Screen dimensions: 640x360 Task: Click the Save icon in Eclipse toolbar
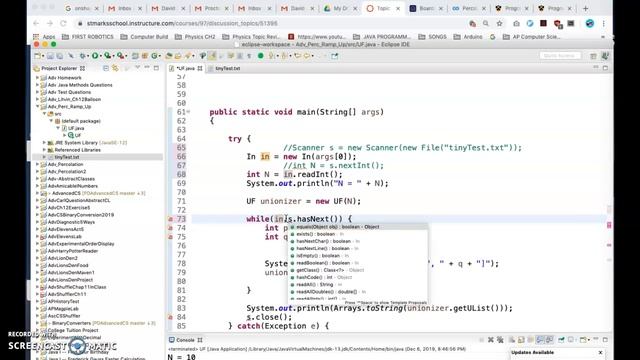click(x=50, y=56)
